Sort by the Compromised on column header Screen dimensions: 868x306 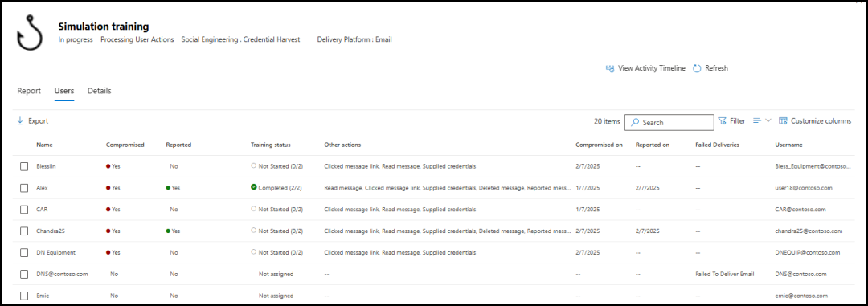click(599, 145)
